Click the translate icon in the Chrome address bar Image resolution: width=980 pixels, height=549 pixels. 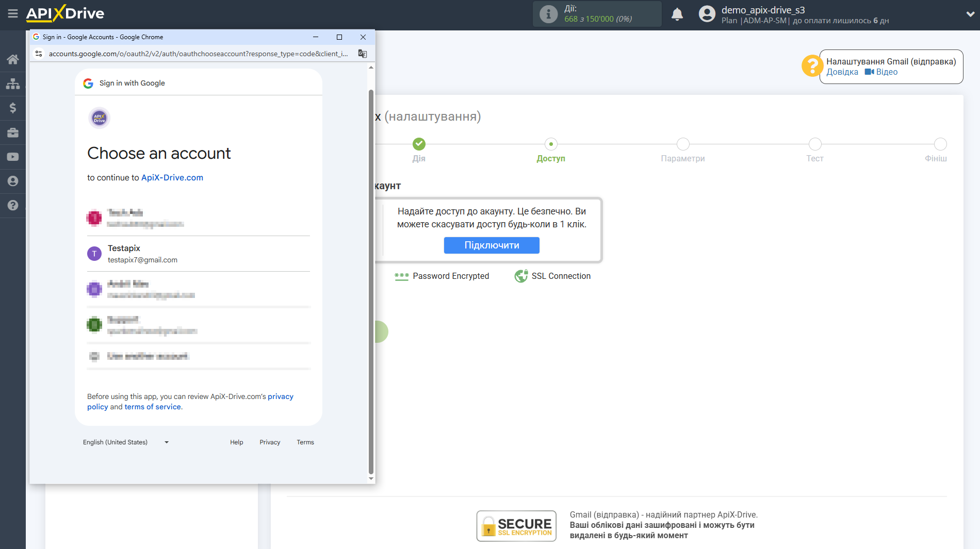pos(363,54)
